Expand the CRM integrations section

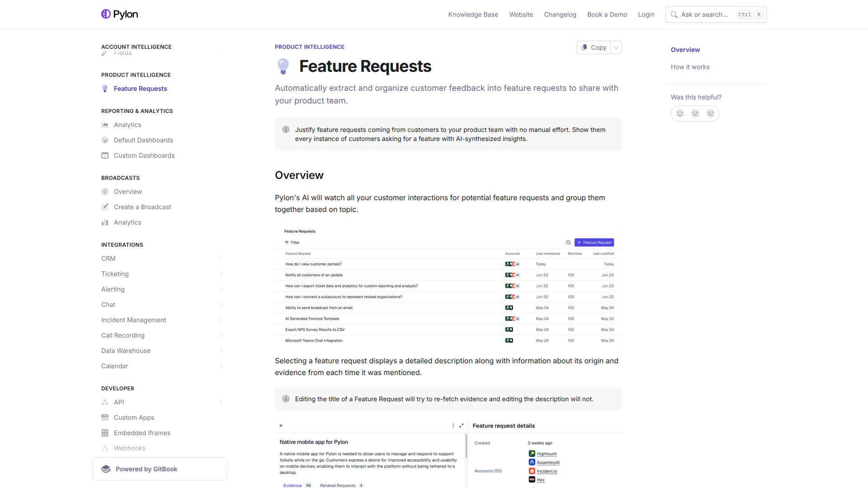221,258
